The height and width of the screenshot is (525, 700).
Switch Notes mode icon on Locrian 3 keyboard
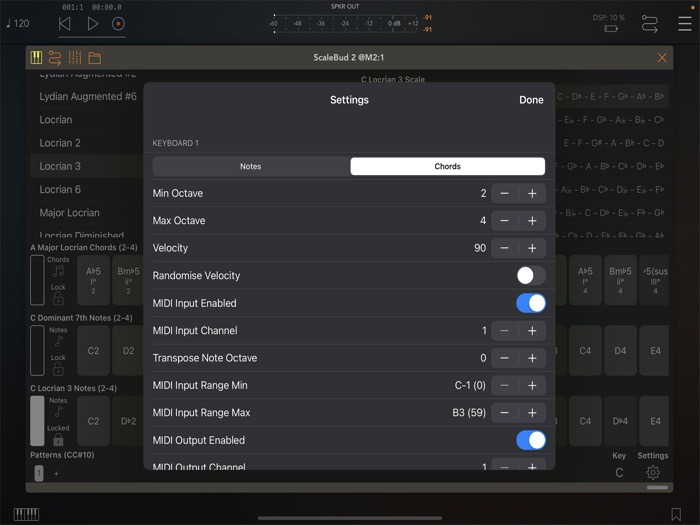58,412
